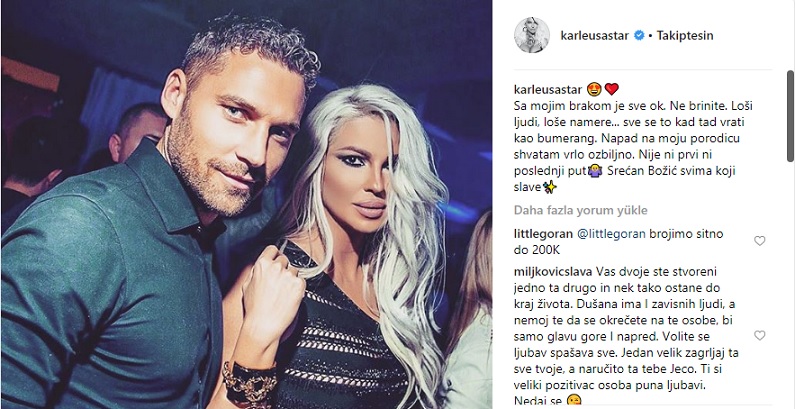Click the karleusastar profile avatar

532,35
